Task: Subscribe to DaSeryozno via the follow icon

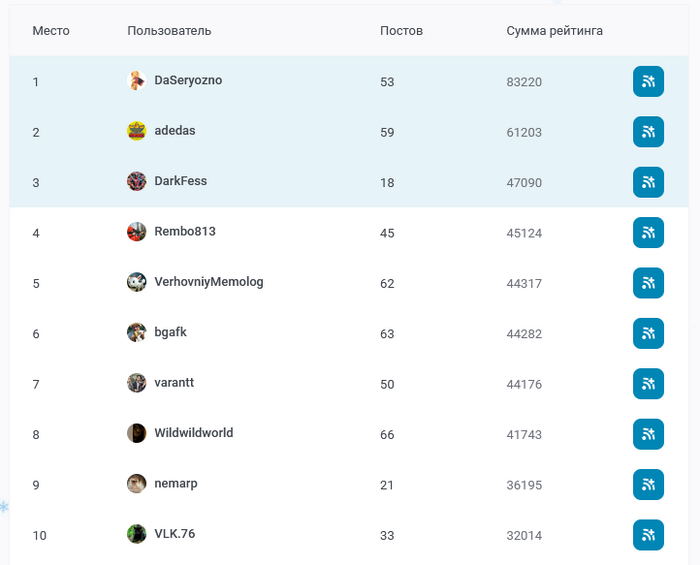Action: (648, 82)
